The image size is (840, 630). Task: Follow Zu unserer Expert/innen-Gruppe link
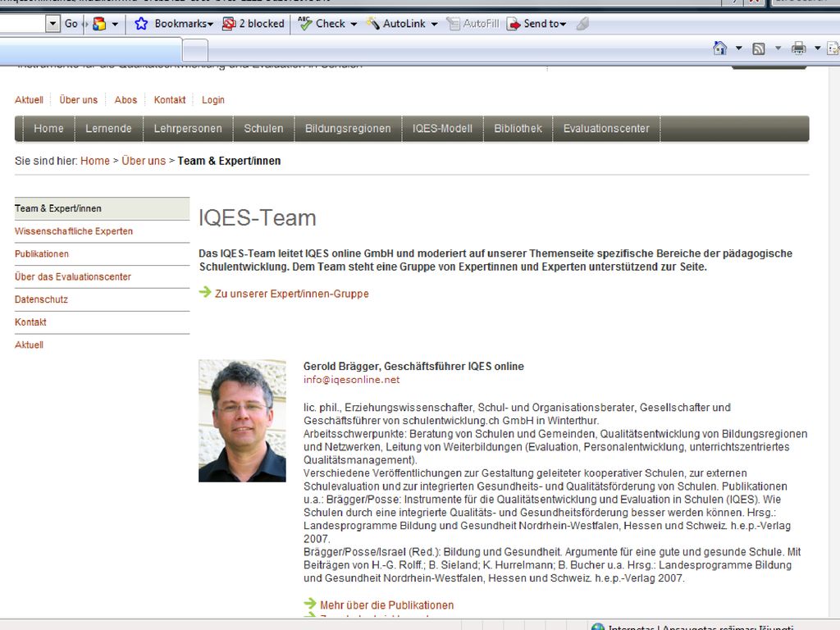[x=292, y=294]
